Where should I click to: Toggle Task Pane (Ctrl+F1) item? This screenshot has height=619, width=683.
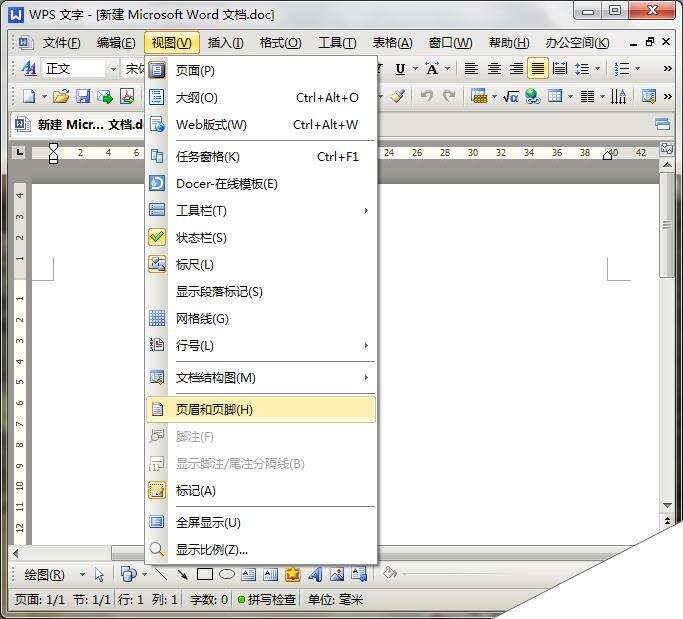[261, 156]
